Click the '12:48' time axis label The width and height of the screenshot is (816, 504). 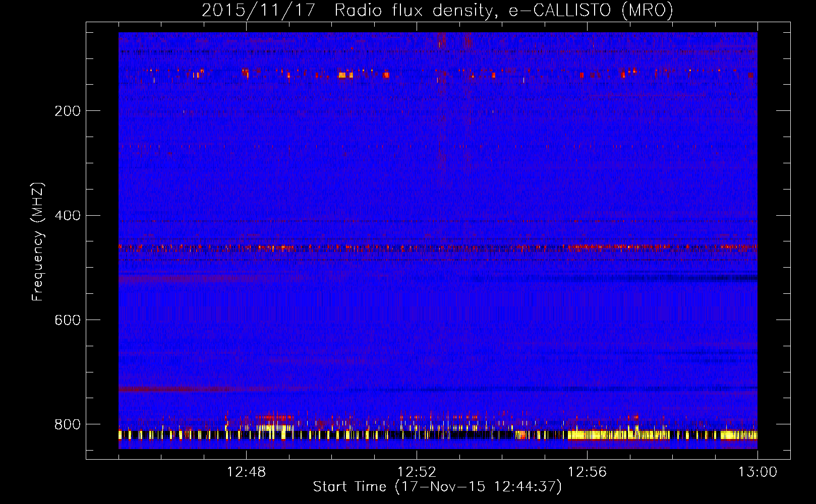pos(246,472)
